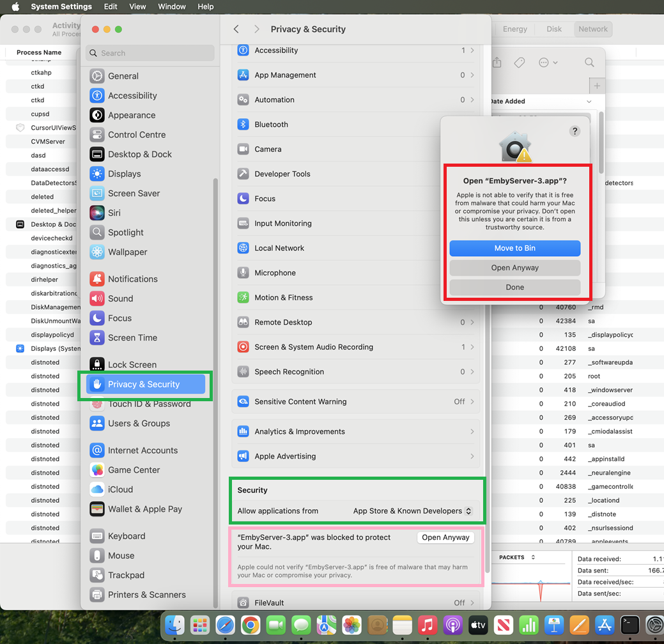Go back with the left chevron button

pyautogui.click(x=236, y=29)
